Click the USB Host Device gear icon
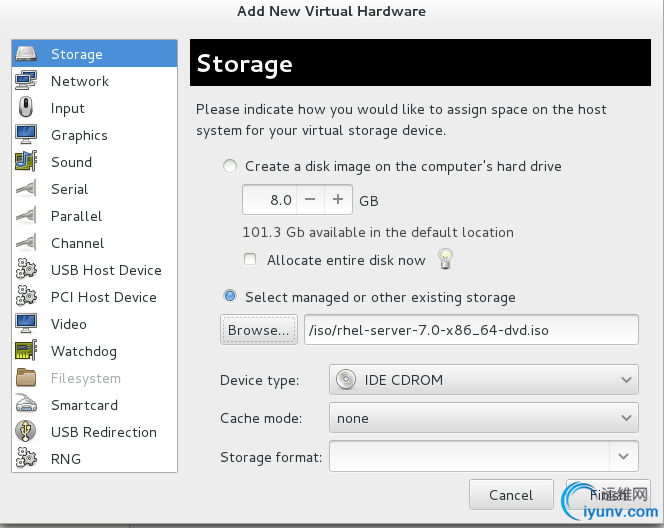The height and width of the screenshot is (528, 664). 26,270
